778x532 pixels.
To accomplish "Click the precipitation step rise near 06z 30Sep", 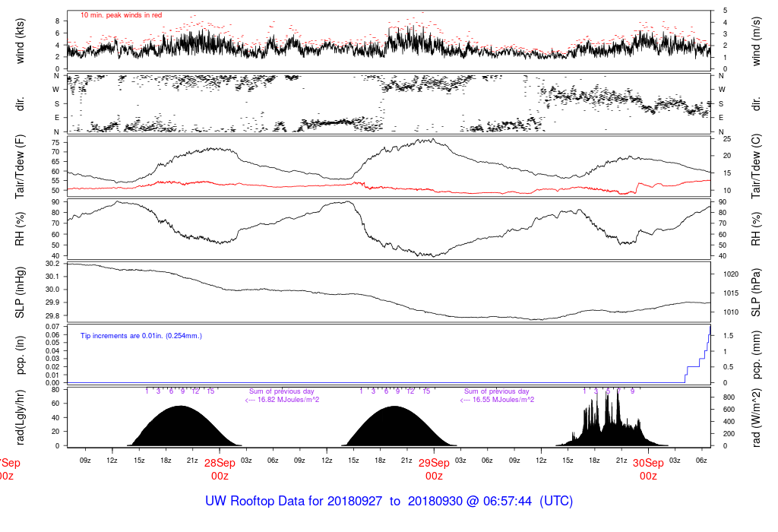I will tap(697, 355).
